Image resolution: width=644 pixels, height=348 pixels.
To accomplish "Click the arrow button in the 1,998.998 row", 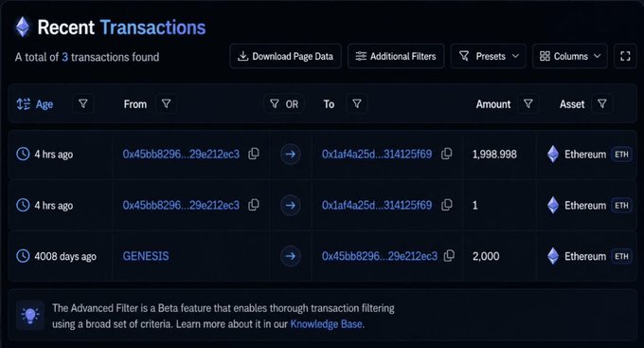I will (x=291, y=155).
